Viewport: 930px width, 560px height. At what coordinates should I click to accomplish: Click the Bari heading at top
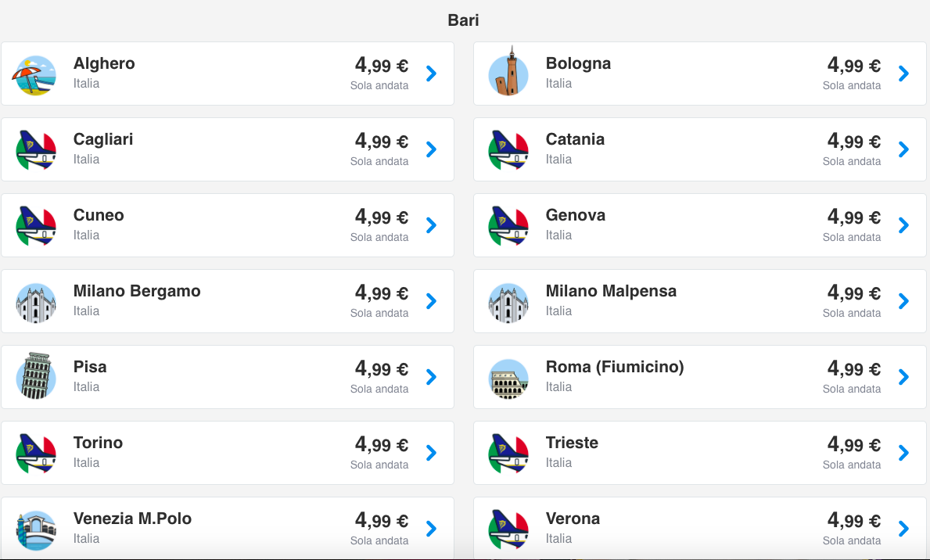tap(463, 20)
